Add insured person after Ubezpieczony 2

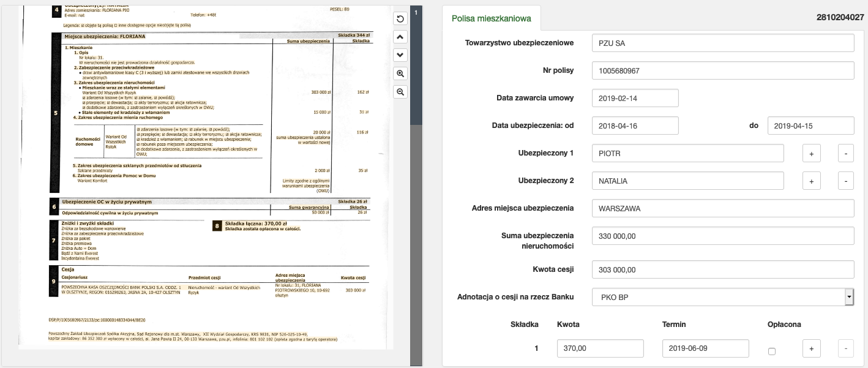(811, 181)
